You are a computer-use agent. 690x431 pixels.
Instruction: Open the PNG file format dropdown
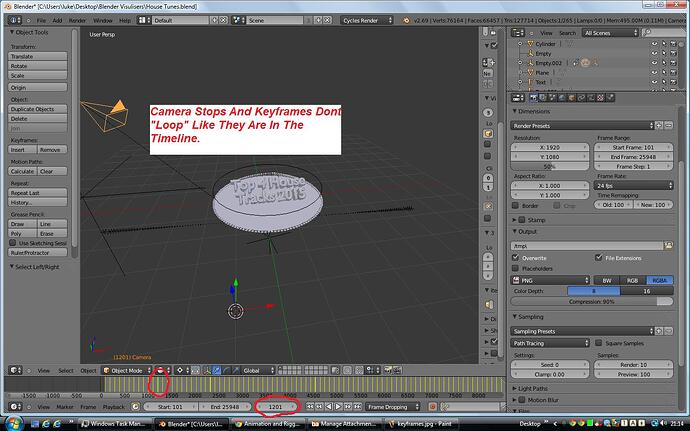(550, 280)
